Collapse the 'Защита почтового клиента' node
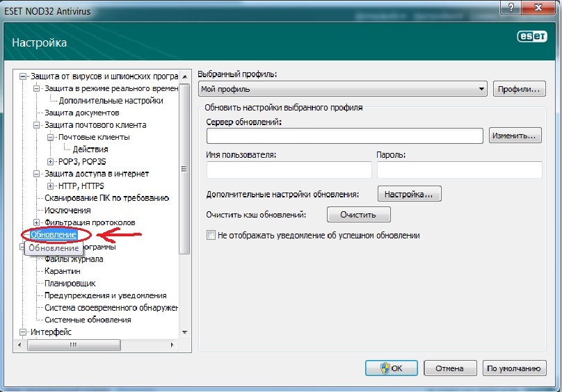Screen dimensions: 562x392 [x=37, y=125]
